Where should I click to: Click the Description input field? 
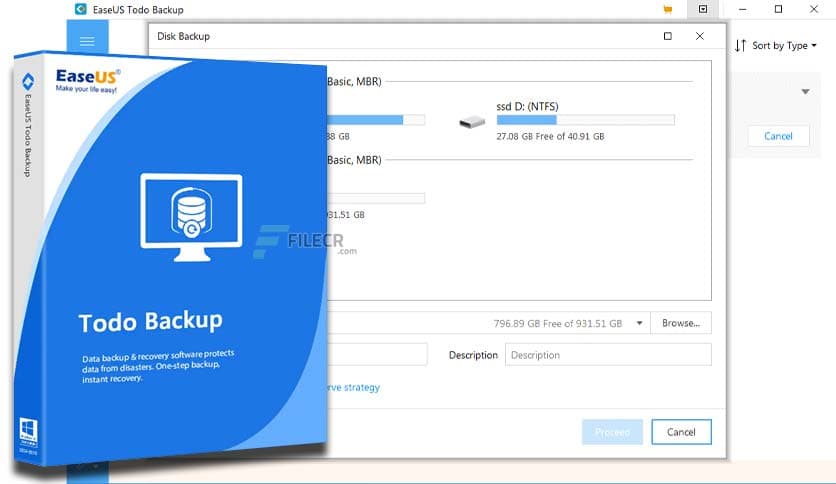[x=608, y=355]
